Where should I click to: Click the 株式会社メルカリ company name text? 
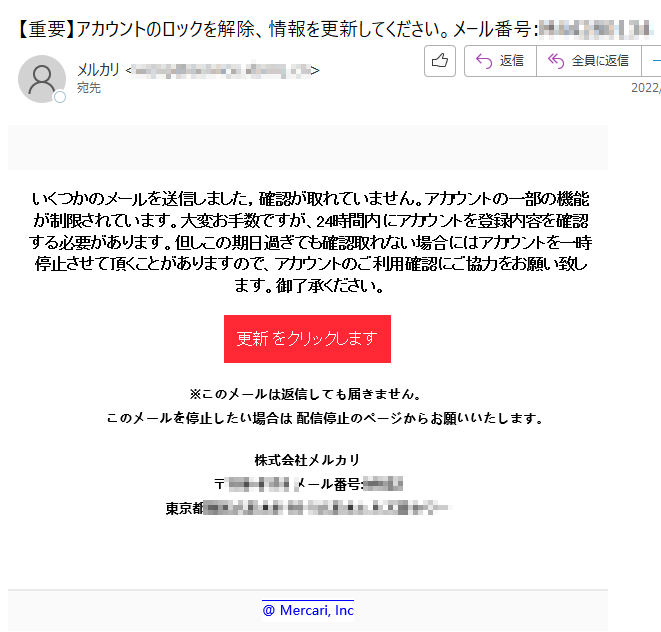pos(307,460)
